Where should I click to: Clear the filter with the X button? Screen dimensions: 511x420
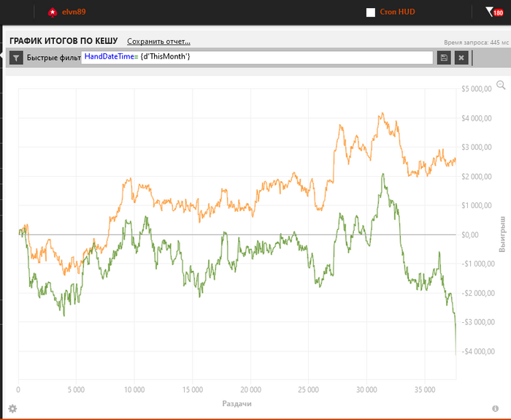click(461, 58)
